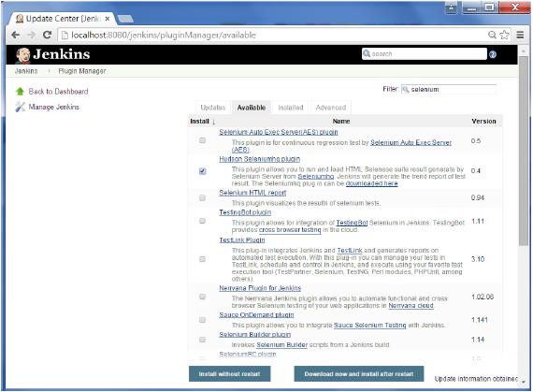Click Download now and install after restart
The image size is (533, 392).
[x=359, y=374]
